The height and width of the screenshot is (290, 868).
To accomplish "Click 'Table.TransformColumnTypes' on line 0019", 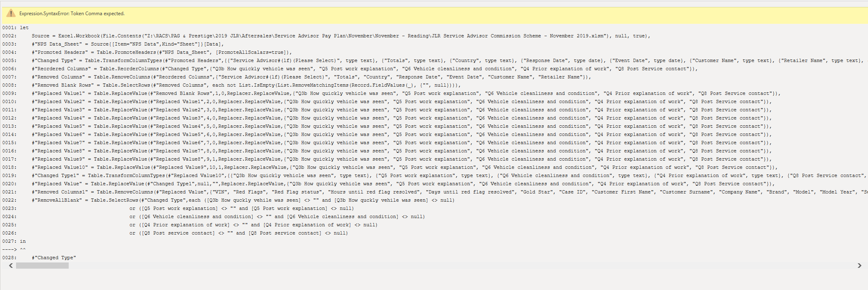I will pyautogui.click(x=126, y=175).
